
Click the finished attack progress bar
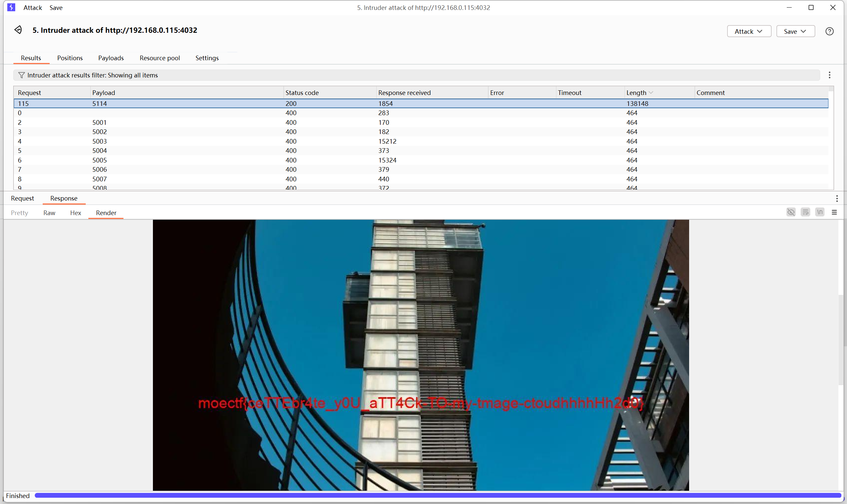click(438, 495)
